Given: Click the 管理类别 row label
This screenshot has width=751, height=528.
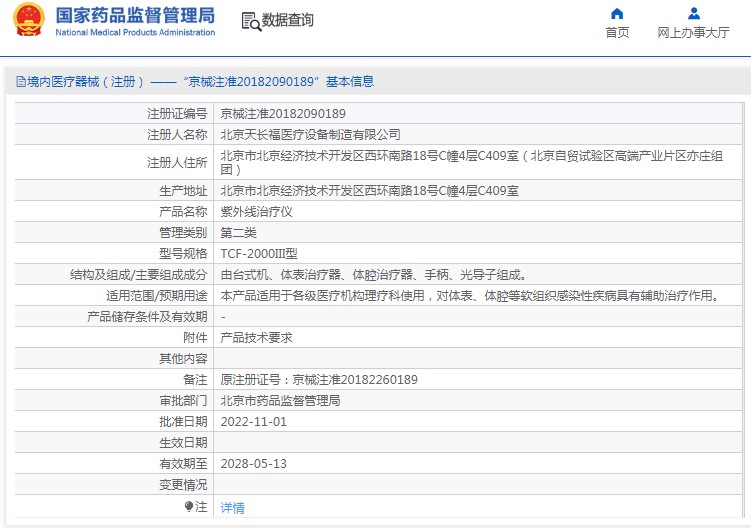Looking at the screenshot, I should click(183, 233).
